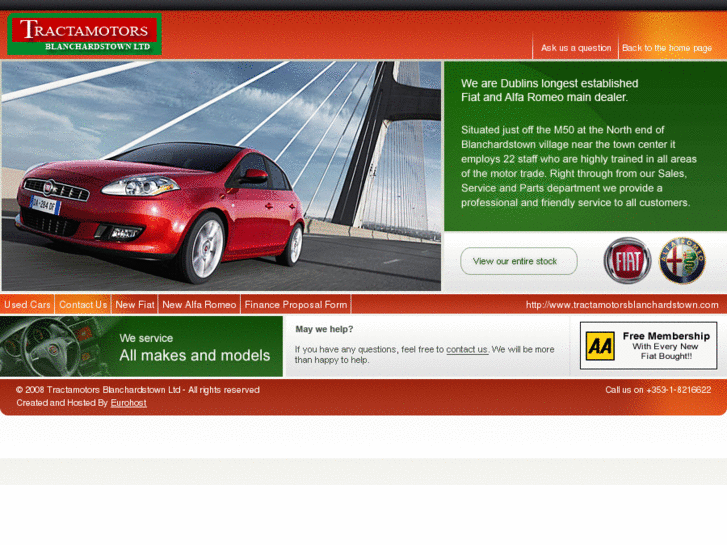This screenshot has height=545, width=727.
Task: Click the Dublins longest established dealer text
Action: click(549, 90)
